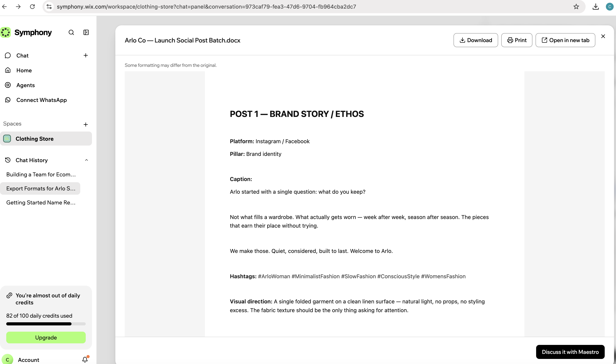Add a new Space with plus icon
Screen dimensions: 616x364
coord(86,124)
